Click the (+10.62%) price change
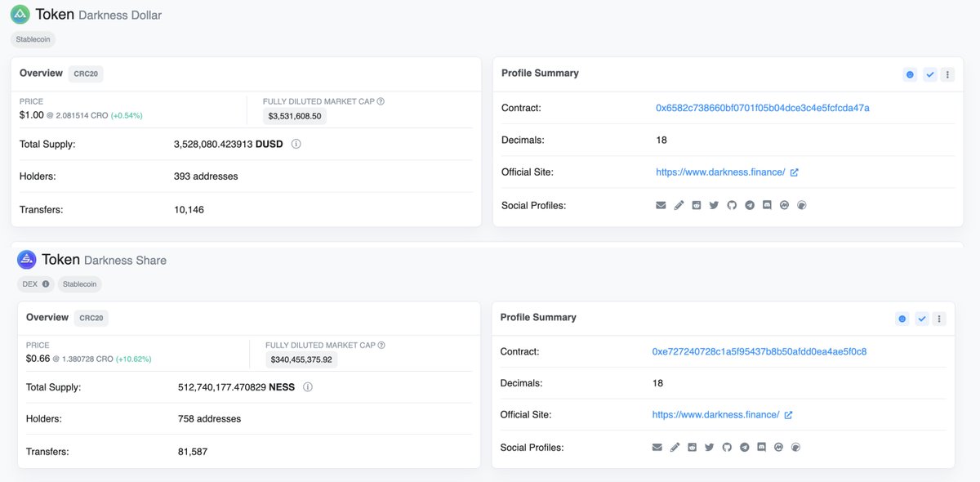Screen dimensions: 980x482 (x=133, y=359)
